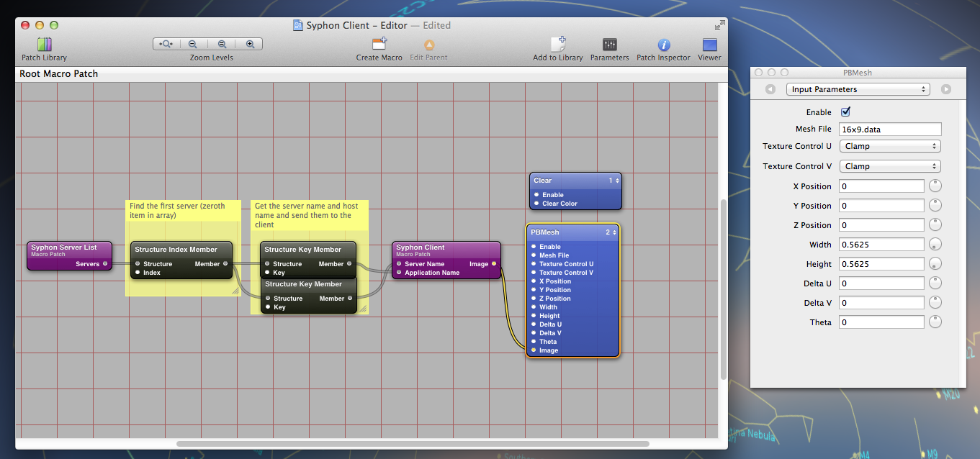Click the PBMesh Image input port

[x=534, y=350]
